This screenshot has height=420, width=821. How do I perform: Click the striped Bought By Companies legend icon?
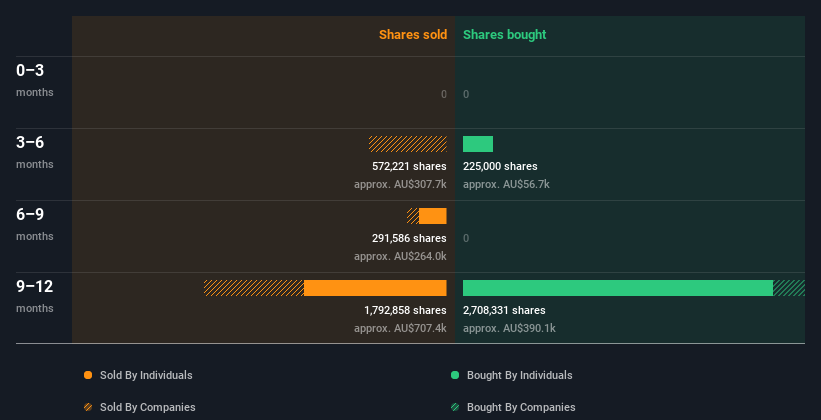(455, 407)
